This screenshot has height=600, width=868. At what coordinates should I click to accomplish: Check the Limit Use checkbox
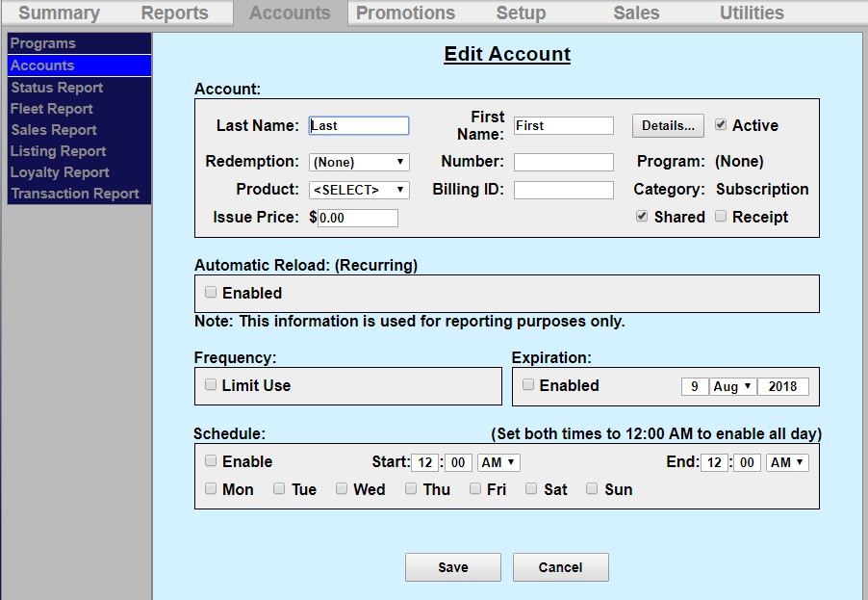pos(211,385)
